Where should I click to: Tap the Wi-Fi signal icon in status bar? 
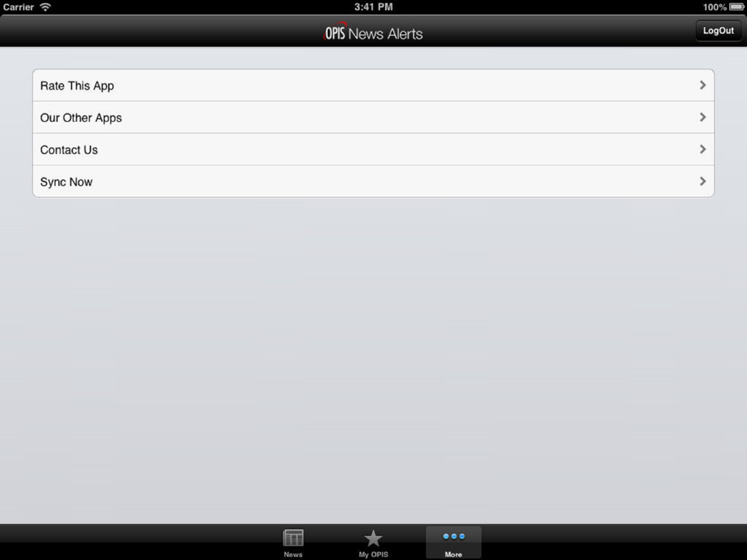tap(46, 7)
